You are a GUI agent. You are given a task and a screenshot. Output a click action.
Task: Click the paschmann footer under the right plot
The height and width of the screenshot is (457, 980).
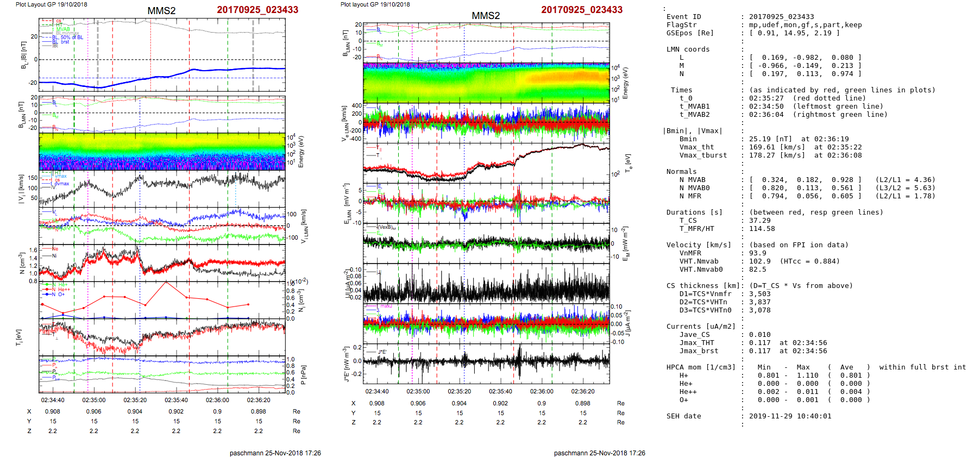coord(599,453)
